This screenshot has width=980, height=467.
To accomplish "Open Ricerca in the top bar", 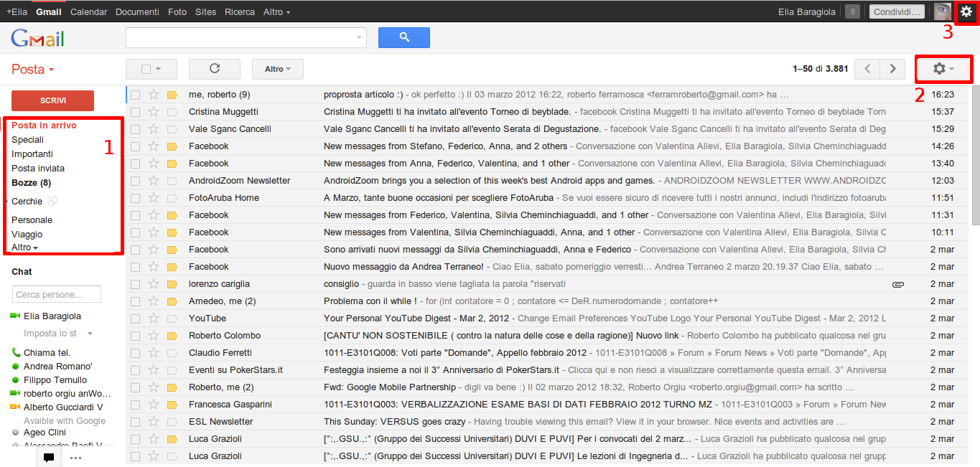I will pos(240,12).
